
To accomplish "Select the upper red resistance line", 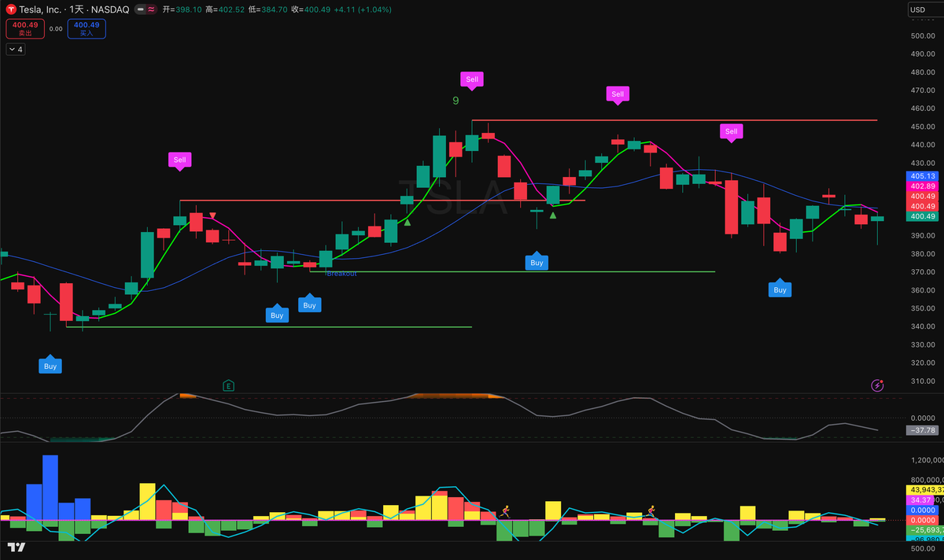I will pyautogui.click(x=674, y=120).
